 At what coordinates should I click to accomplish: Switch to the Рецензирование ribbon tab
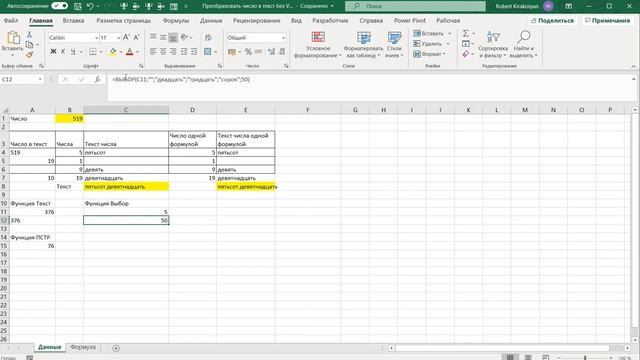tap(256, 20)
